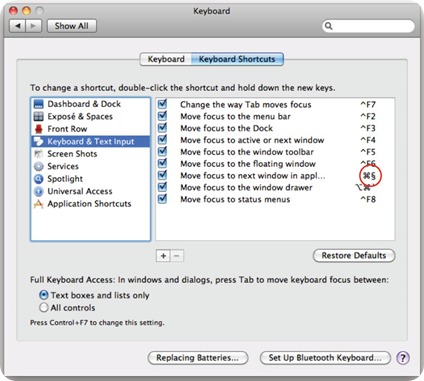The height and width of the screenshot is (381, 424).
Task: Select the Keyboard Shortcuts tab
Action: [237, 59]
